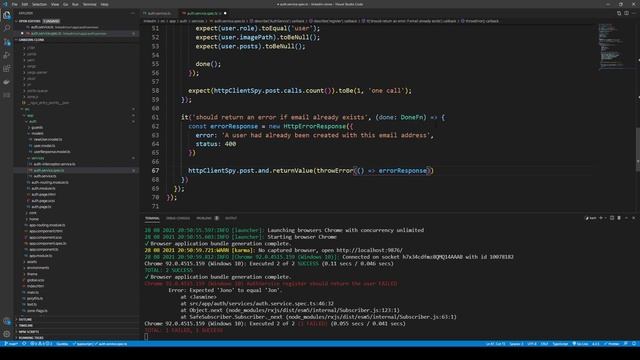Open the Extensions view
This screenshot has height=360, width=640.
[x=7, y=69]
